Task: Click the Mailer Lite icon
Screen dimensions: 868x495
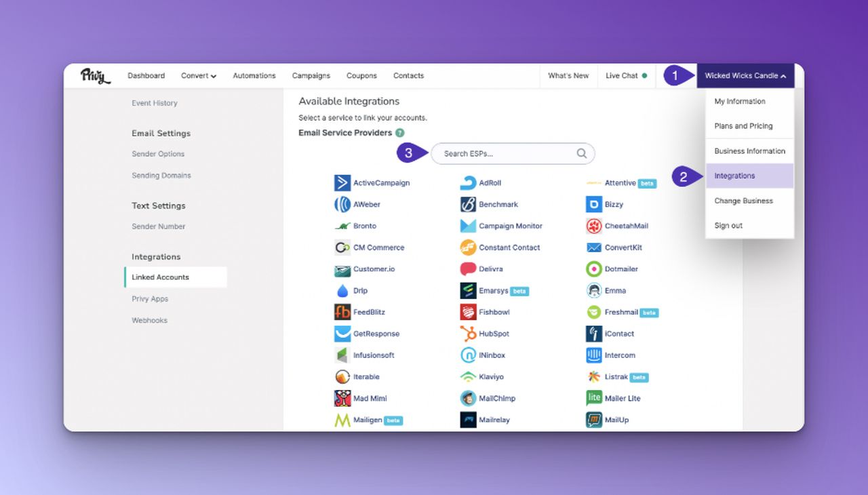Action: coord(594,398)
